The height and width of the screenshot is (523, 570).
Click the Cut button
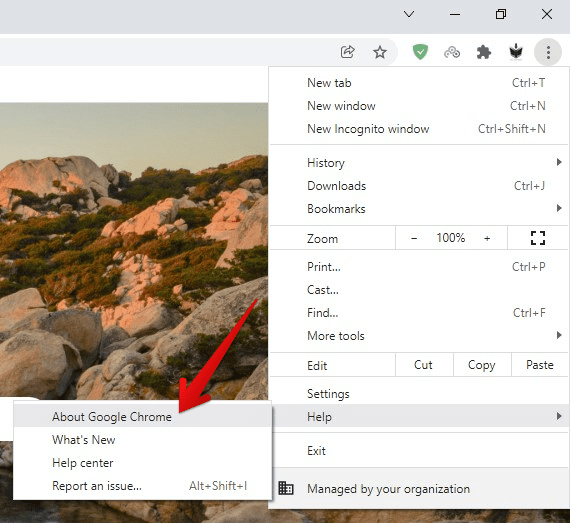[x=424, y=365]
